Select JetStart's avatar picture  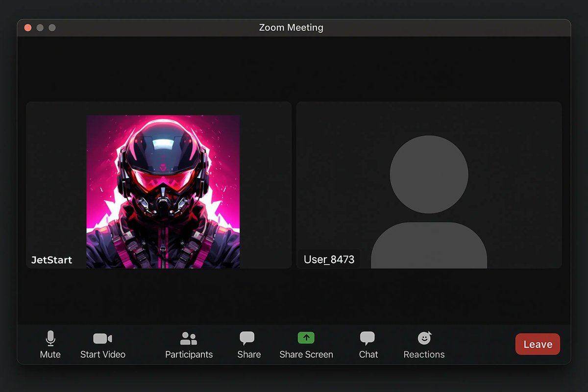pyautogui.click(x=163, y=192)
